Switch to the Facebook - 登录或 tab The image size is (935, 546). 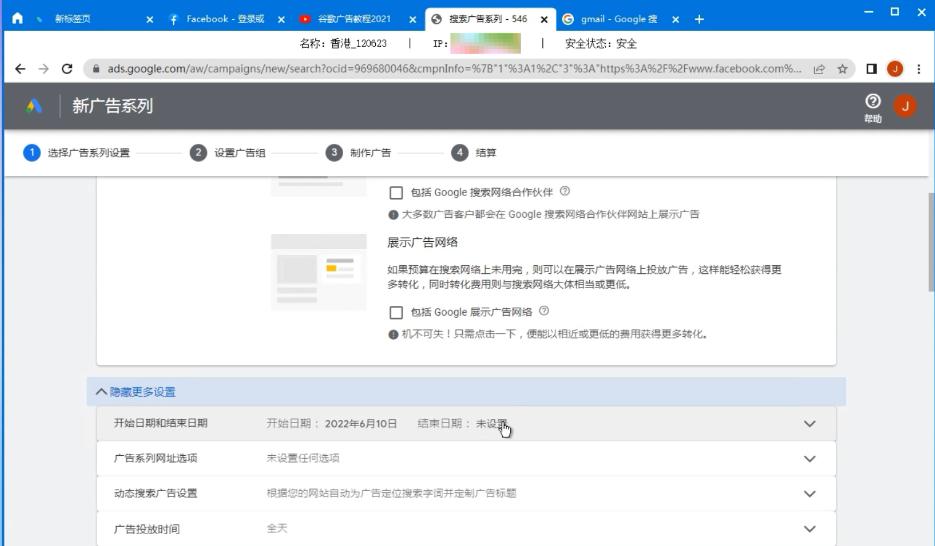click(x=225, y=19)
